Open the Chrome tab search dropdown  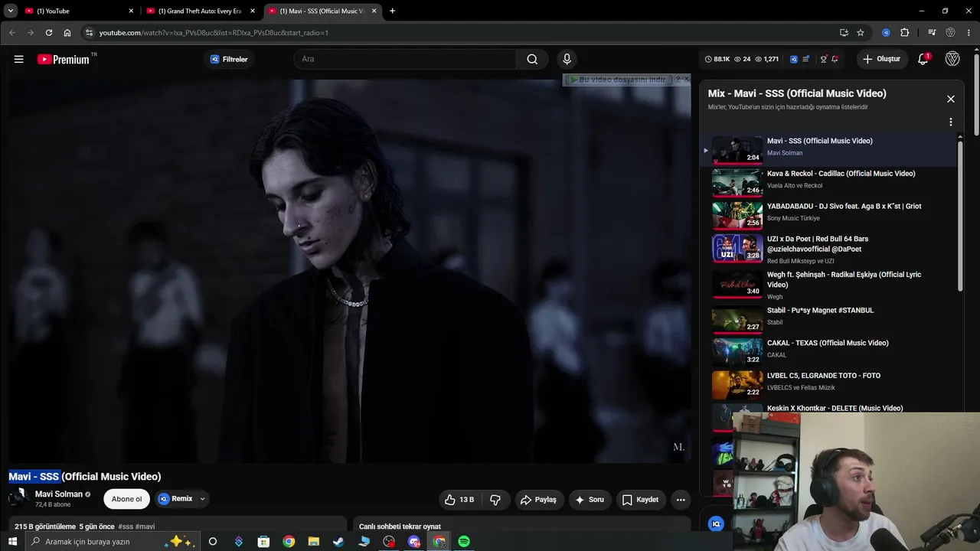(x=11, y=11)
